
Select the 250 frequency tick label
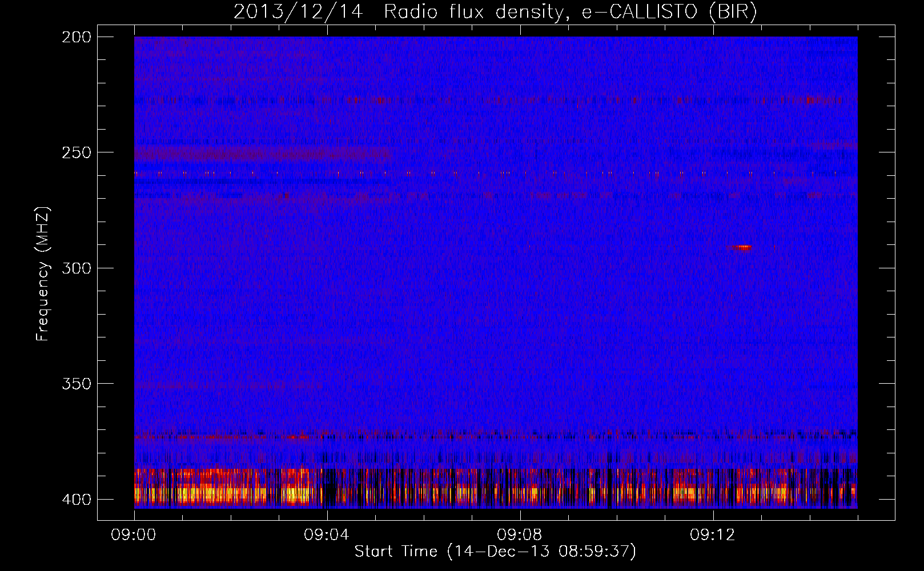click(76, 152)
